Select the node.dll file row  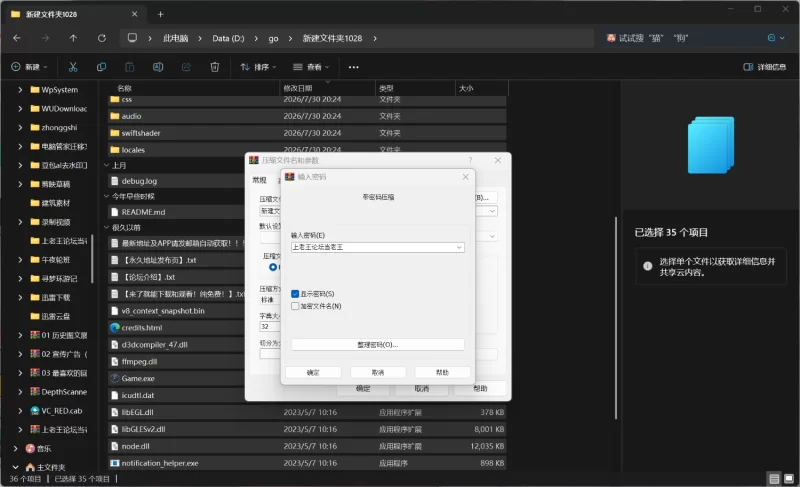point(307,446)
